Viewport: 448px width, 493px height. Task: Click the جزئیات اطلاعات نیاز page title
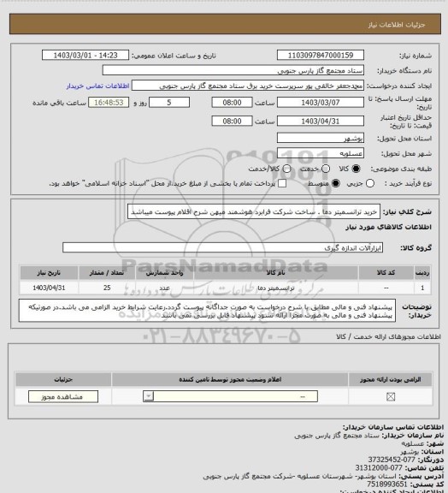397,25
